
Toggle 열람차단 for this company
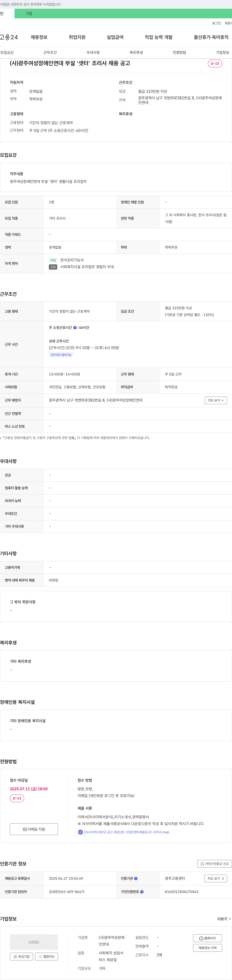click(46, 956)
